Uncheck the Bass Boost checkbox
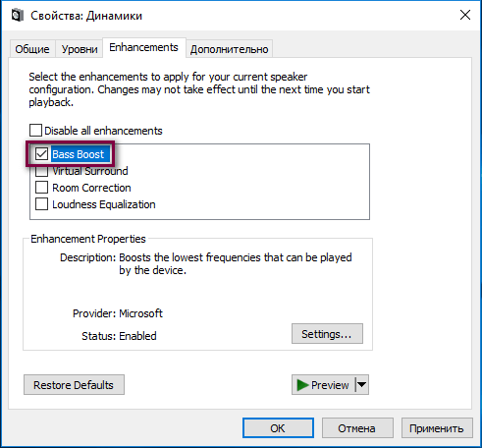482x448 pixels. (42, 153)
